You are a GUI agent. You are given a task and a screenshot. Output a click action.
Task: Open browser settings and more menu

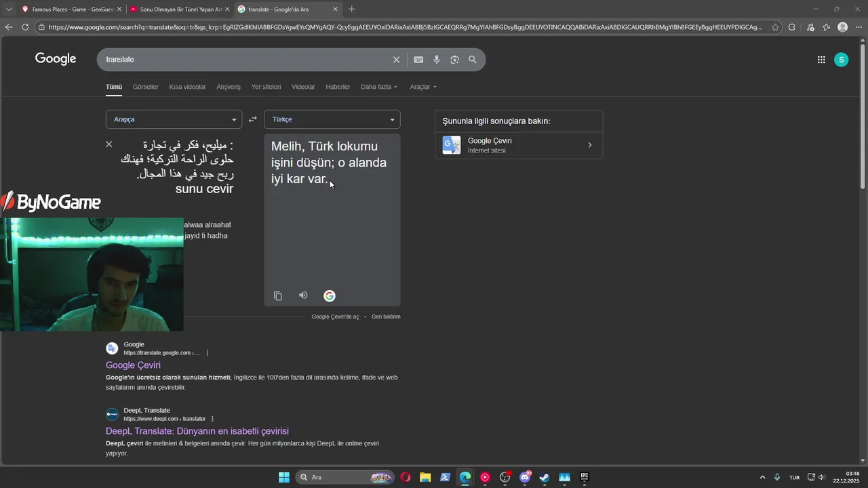coord(859,27)
